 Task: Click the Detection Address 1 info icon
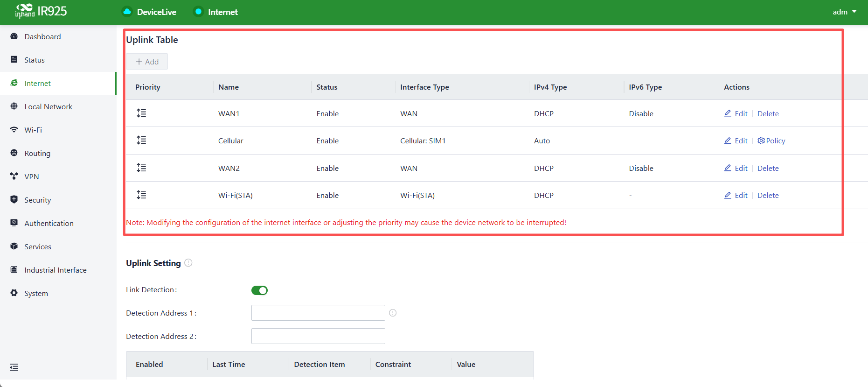coord(393,313)
